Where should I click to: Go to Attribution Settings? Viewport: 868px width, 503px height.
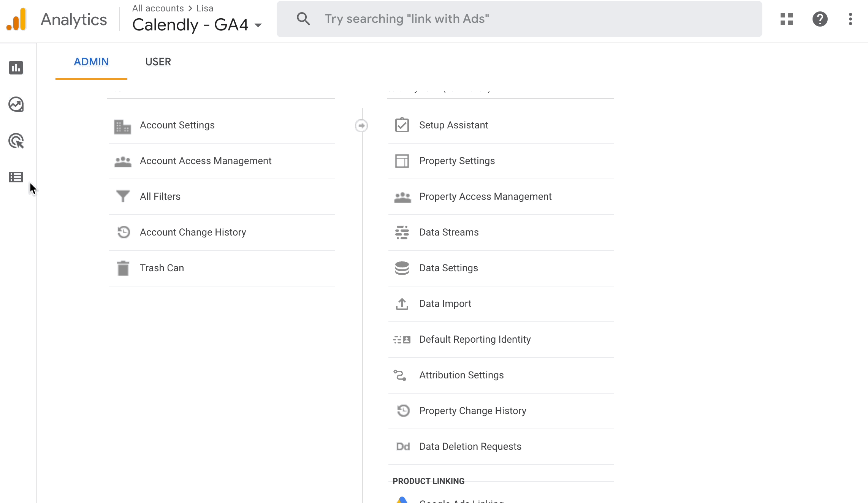pyautogui.click(x=461, y=375)
